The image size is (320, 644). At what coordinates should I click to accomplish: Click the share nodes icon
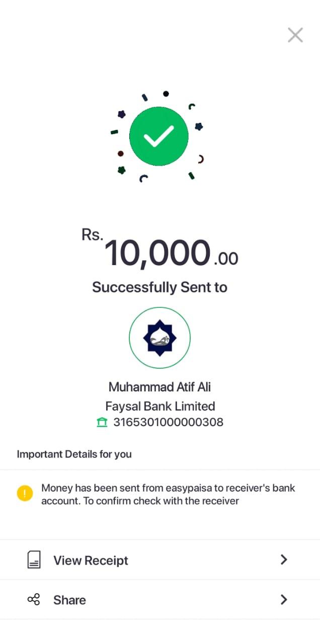point(34,600)
